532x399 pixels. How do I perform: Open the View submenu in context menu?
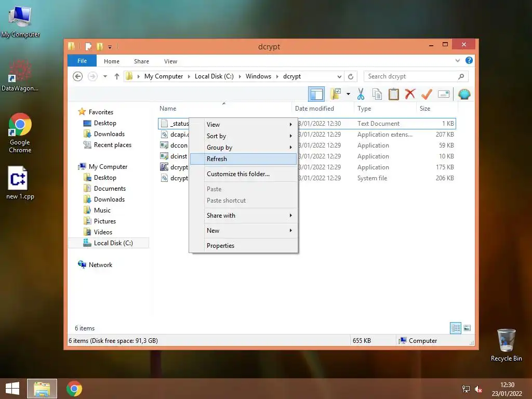pos(243,125)
